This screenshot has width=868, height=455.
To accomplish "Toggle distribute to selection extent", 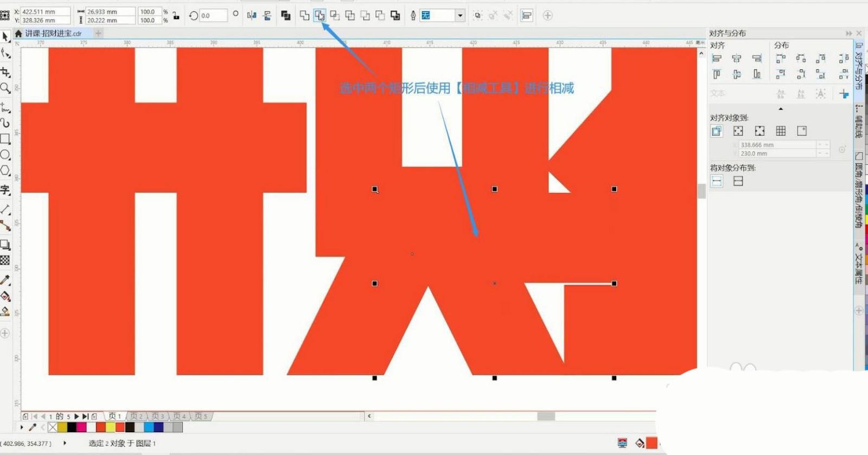I will point(717,181).
